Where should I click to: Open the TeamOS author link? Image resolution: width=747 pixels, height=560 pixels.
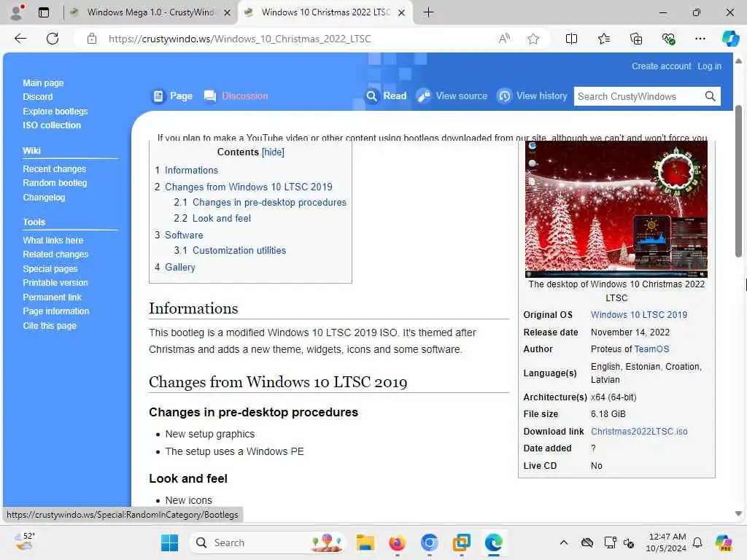pyautogui.click(x=651, y=349)
